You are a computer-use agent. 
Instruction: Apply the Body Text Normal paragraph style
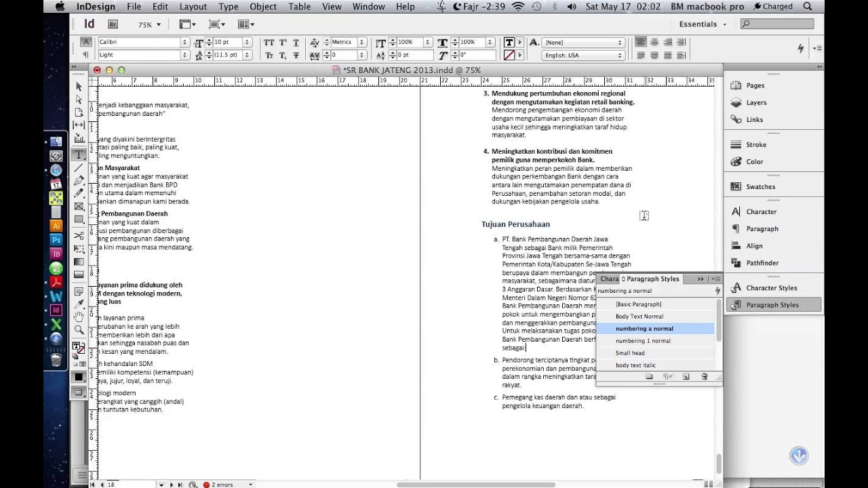[x=655, y=317]
